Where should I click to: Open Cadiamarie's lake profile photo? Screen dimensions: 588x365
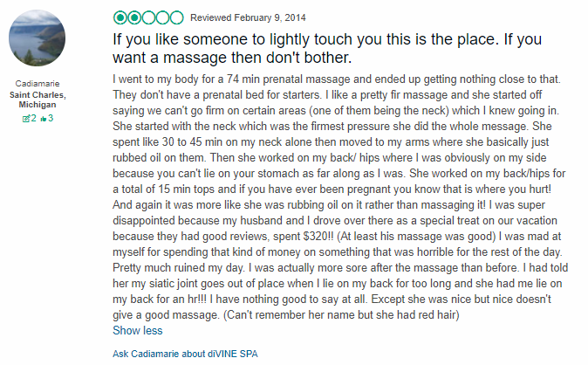click(38, 38)
